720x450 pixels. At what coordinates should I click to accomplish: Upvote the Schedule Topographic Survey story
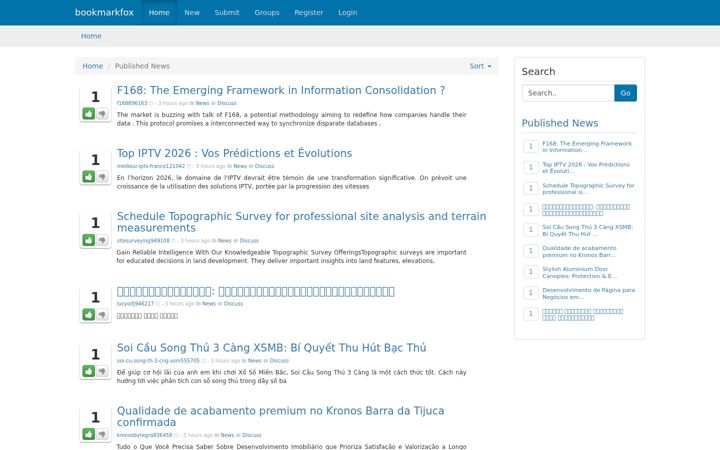[x=89, y=240]
